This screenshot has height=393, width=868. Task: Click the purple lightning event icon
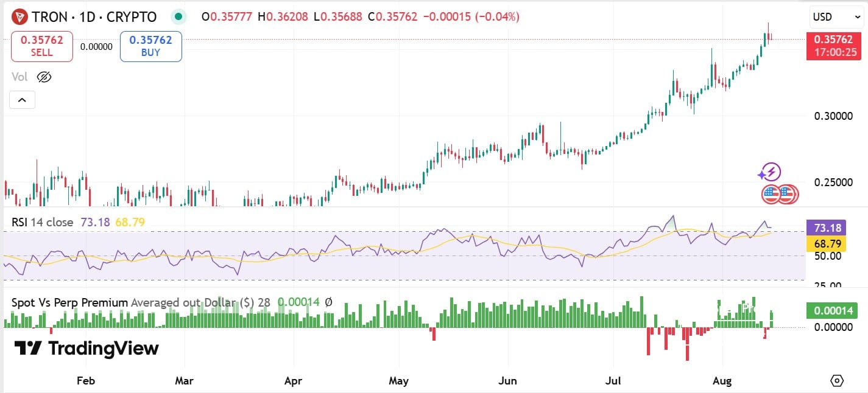(771, 173)
